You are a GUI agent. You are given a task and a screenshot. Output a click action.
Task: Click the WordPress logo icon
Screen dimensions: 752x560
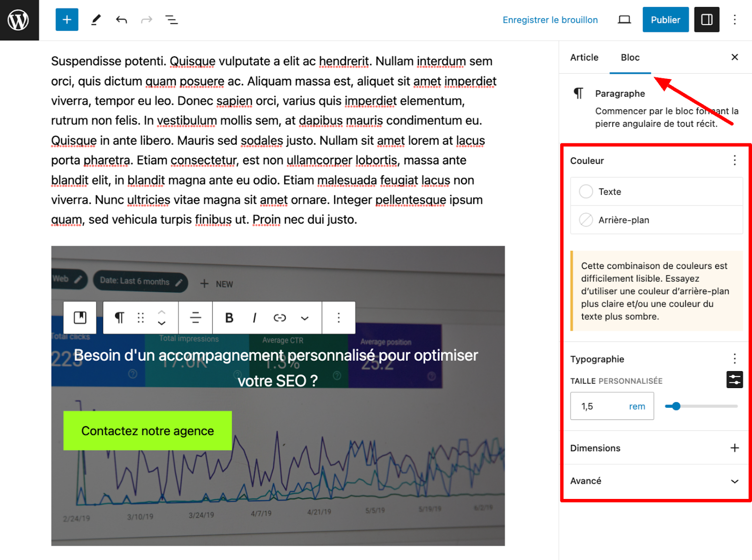coord(19,20)
